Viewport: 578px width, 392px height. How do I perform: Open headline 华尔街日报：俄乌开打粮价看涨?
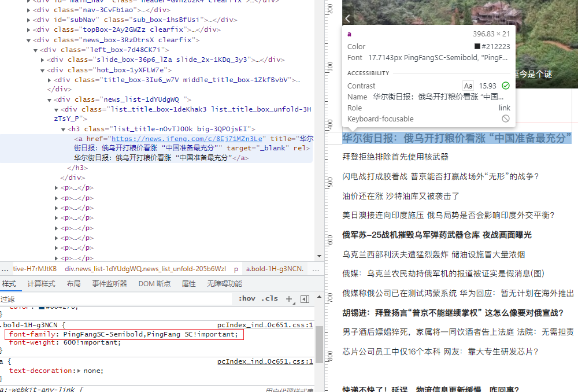coord(457,138)
